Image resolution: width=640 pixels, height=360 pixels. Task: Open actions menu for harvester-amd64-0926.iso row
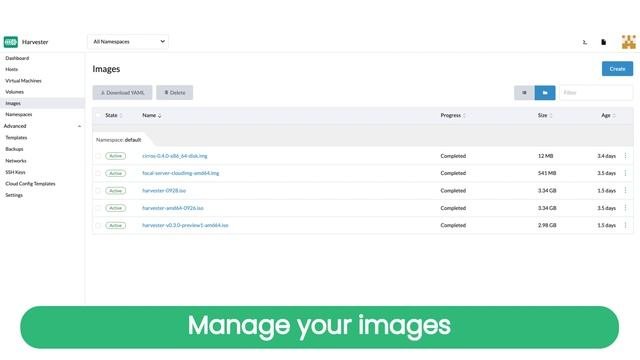[x=625, y=208]
